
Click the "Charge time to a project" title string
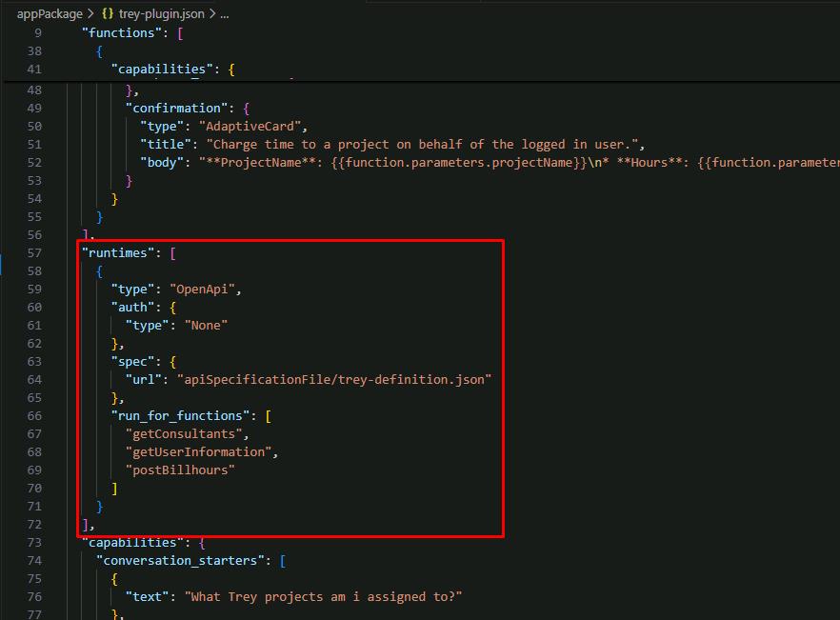tap(422, 145)
